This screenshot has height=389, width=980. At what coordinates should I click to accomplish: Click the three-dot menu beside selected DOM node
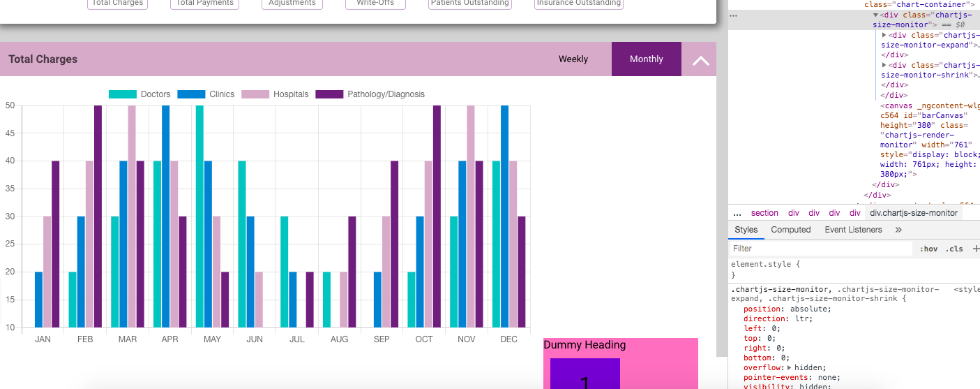click(733, 15)
